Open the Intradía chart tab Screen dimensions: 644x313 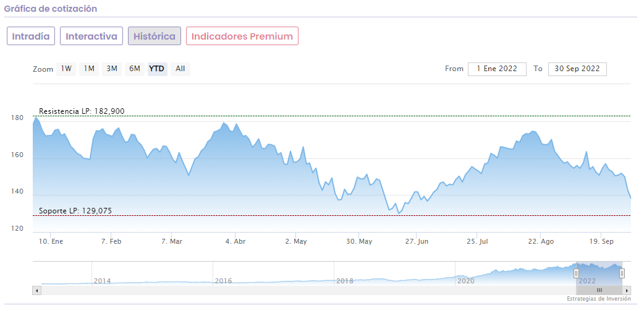tap(31, 36)
